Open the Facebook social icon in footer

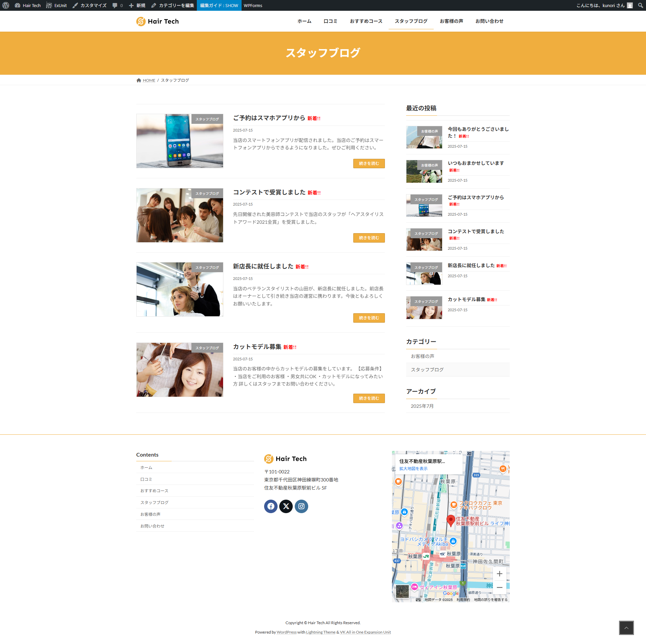271,506
